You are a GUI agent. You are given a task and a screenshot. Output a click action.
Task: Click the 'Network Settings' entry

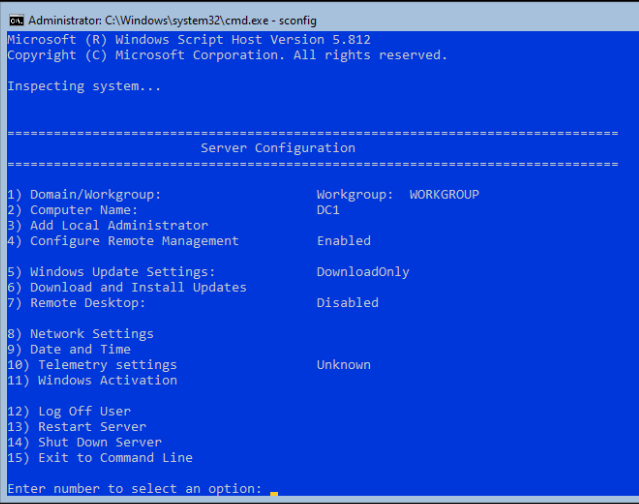coord(80,334)
